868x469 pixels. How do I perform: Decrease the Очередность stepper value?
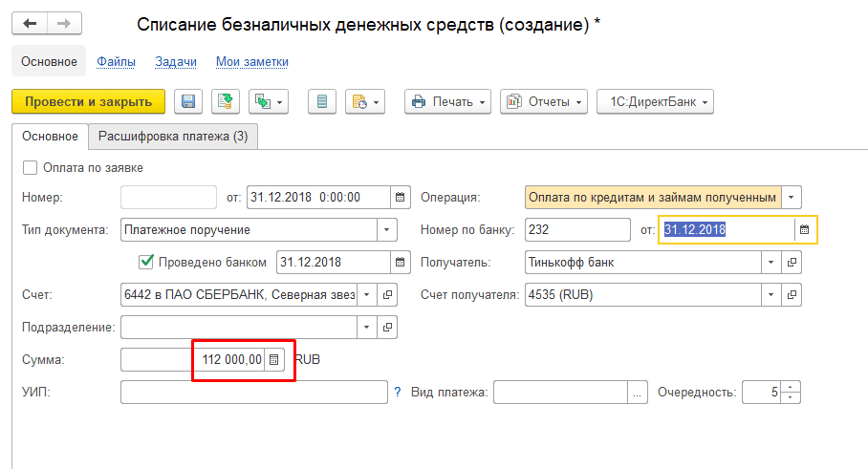point(790,398)
